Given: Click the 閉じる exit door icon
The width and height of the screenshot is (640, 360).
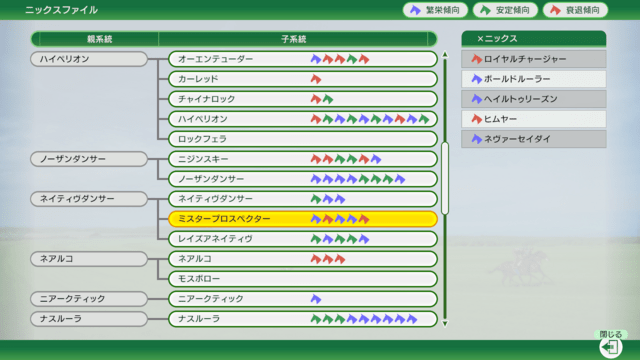Looking at the screenshot, I should pyautogui.click(x=610, y=347).
